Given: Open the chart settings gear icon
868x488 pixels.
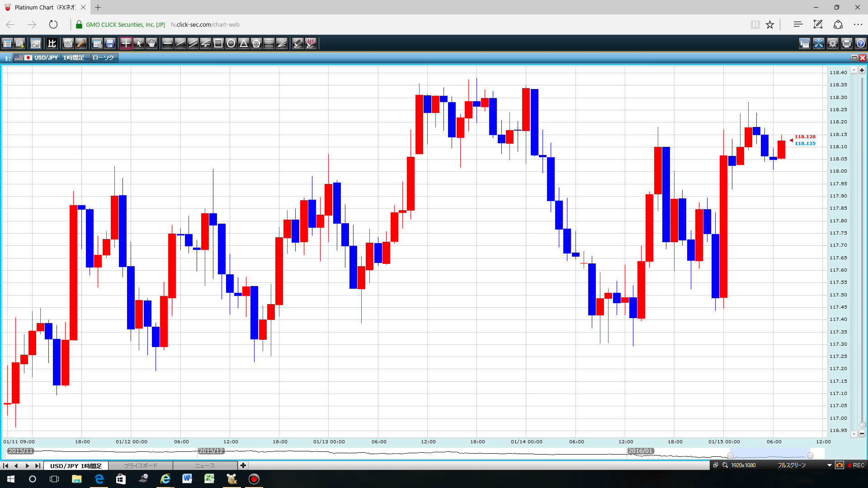Looking at the screenshot, I should (x=832, y=43).
